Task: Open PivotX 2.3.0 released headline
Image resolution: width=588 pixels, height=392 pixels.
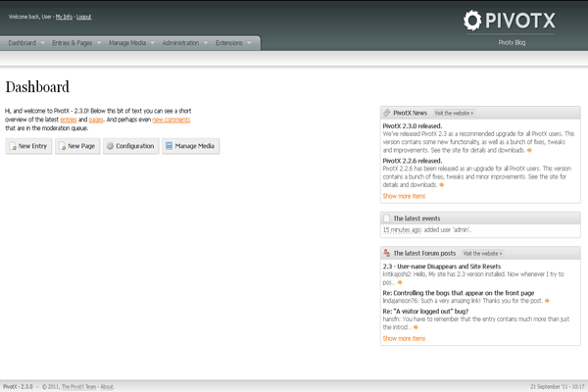Action: point(413,126)
